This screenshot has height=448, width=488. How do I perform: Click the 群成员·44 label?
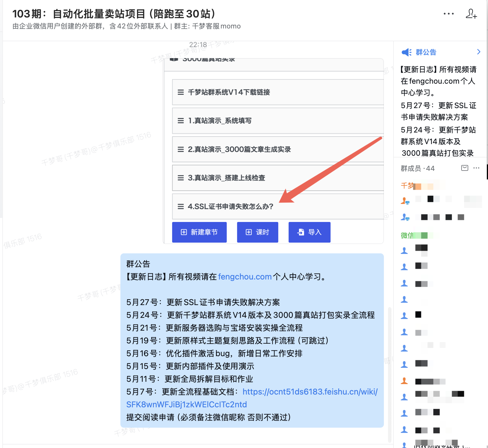coord(418,168)
